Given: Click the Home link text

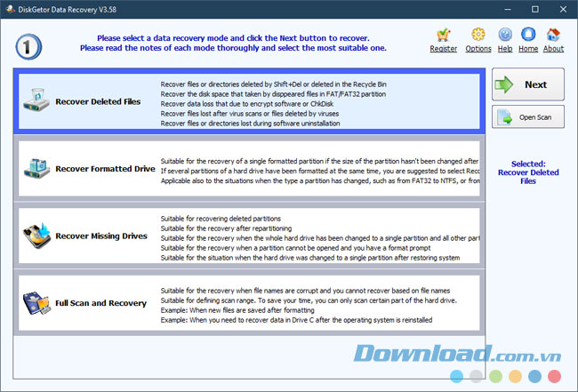Looking at the screenshot, I should click(x=528, y=49).
